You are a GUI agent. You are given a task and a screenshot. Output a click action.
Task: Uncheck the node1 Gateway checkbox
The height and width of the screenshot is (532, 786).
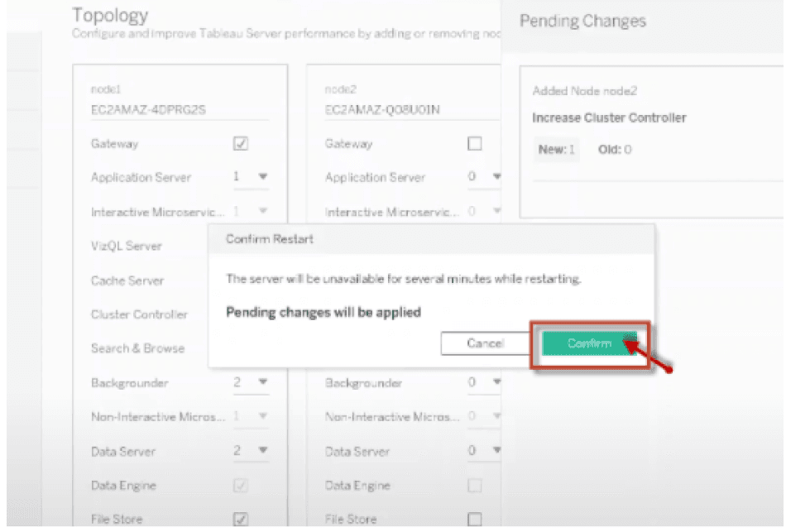[x=241, y=144]
